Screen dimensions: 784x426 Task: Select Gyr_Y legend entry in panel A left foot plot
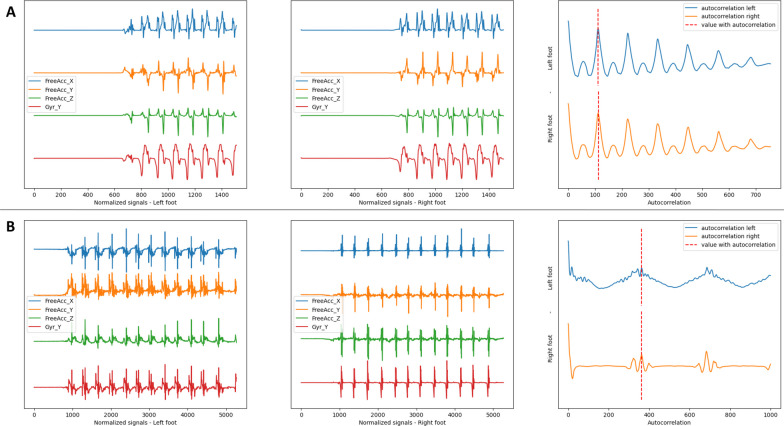tap(46, 107)
